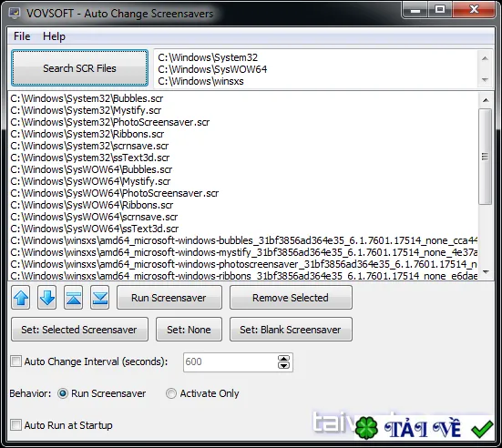502x448 pixels.
Task: Click screensaver list scroll down arrow
Action: tap(486, 271)
